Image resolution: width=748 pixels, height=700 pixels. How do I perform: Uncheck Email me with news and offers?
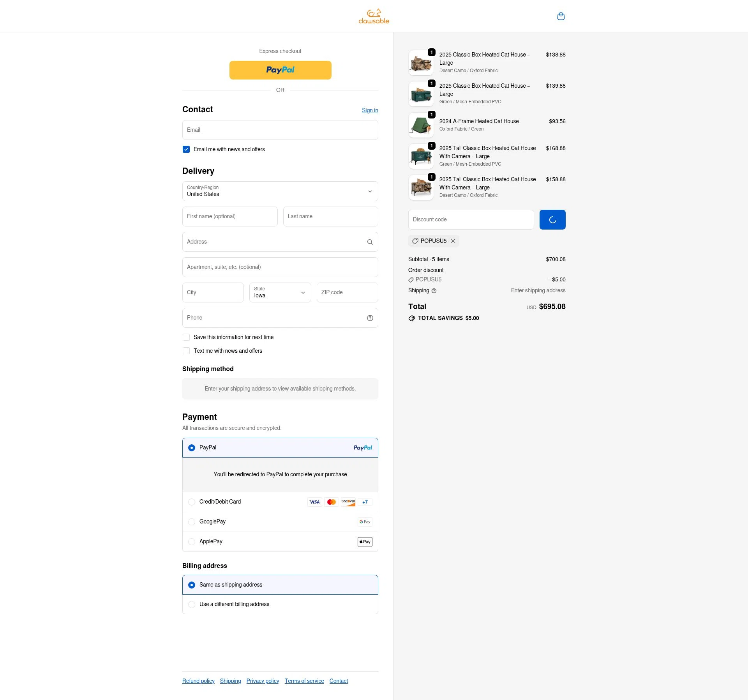point(186,149)
